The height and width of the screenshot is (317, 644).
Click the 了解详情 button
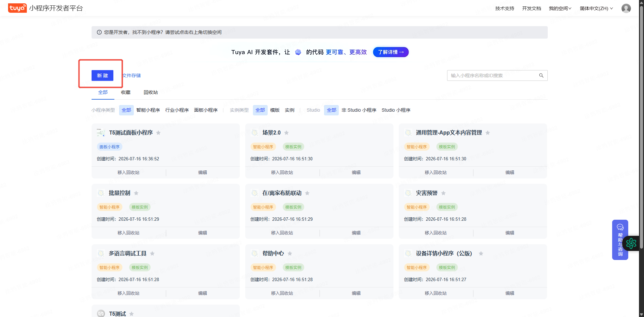click(x=391, y=52)
